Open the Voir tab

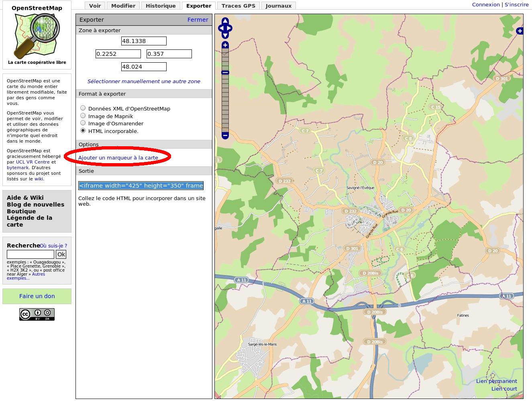[x=95, y=6]
